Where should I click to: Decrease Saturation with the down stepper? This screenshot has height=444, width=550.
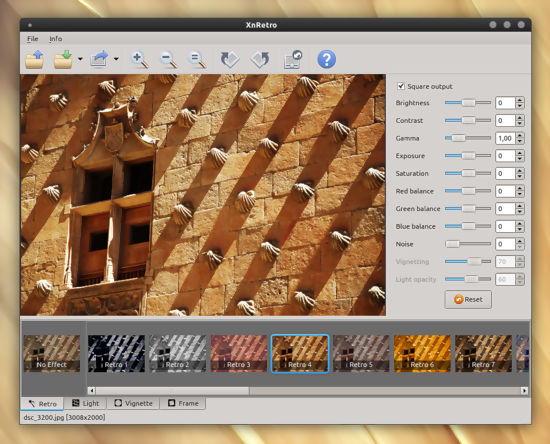[520, 176]
